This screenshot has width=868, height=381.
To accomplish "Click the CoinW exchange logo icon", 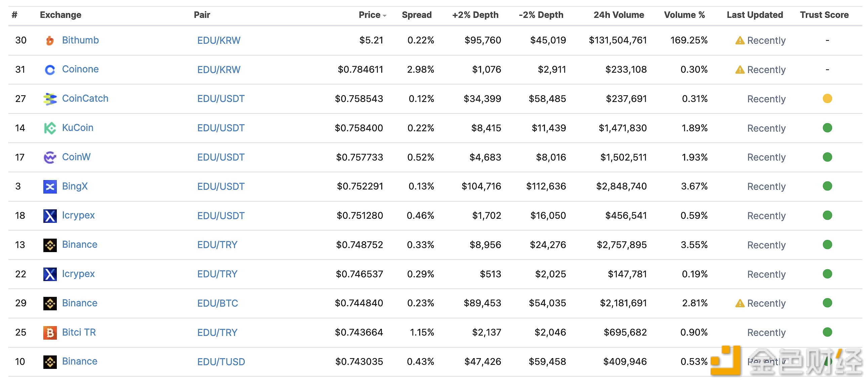I will click(x=50, y=157).
